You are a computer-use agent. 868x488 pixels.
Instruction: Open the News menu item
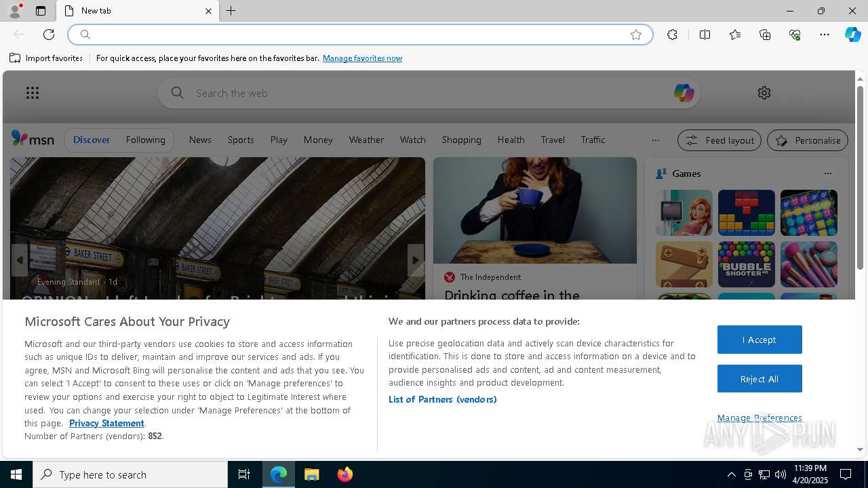(200, 140)
